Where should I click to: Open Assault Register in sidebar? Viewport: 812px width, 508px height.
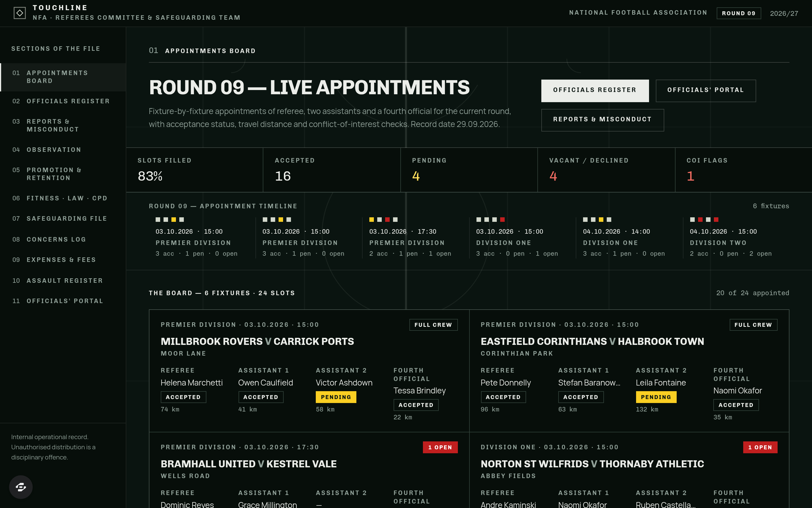[63, 281]
